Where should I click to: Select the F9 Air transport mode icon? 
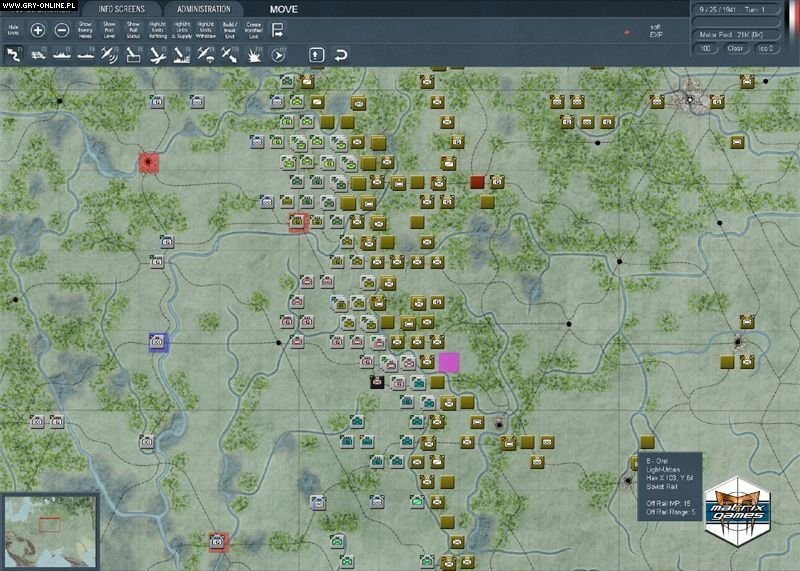pos(206,55)
